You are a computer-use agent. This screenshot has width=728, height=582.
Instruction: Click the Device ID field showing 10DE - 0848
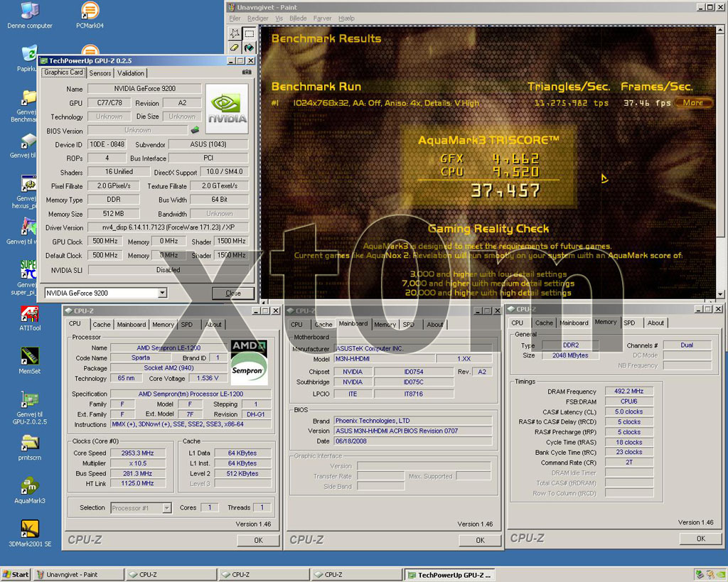tap(107, 144)
